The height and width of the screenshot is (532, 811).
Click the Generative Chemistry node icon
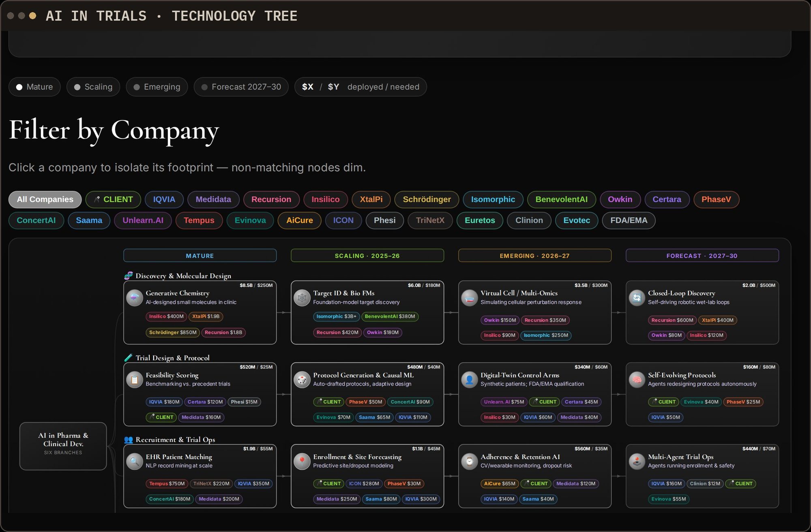tap(134, 298)
